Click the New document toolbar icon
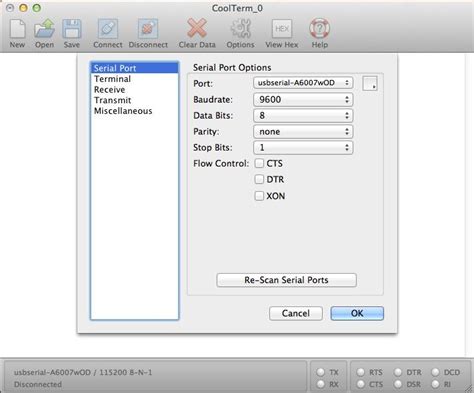 17,29
